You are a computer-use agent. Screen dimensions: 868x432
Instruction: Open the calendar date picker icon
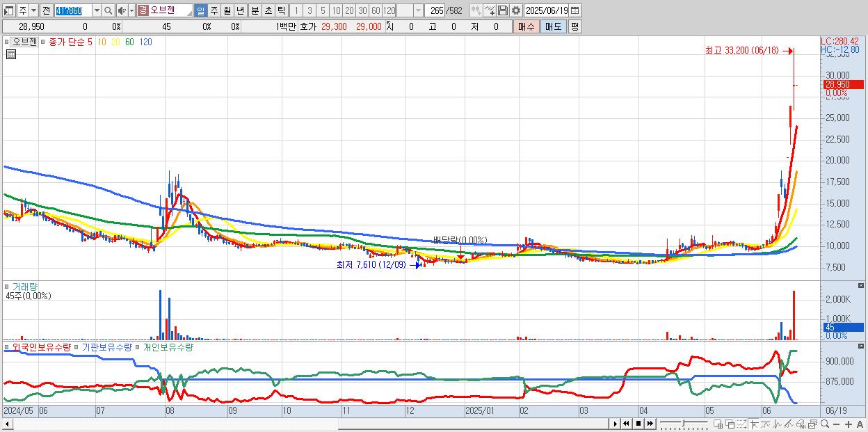click(576, 10)
